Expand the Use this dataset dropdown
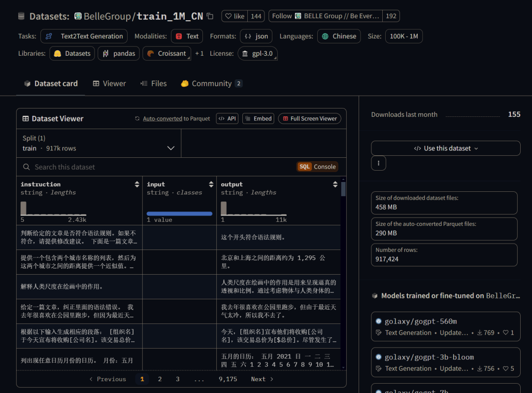This screenshot has height=393, width=532. (445, 148)
